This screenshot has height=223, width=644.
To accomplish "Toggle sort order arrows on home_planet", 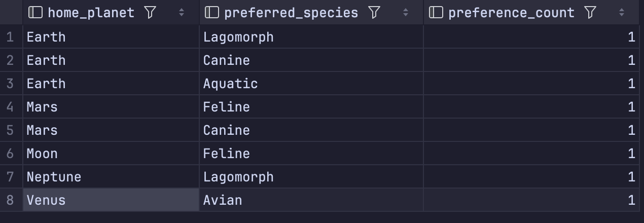I will click(182, 13).
